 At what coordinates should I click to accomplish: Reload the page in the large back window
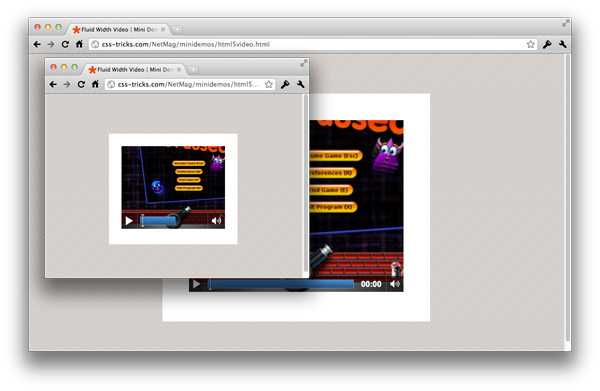pyautogui.click(x=65, y=44)
